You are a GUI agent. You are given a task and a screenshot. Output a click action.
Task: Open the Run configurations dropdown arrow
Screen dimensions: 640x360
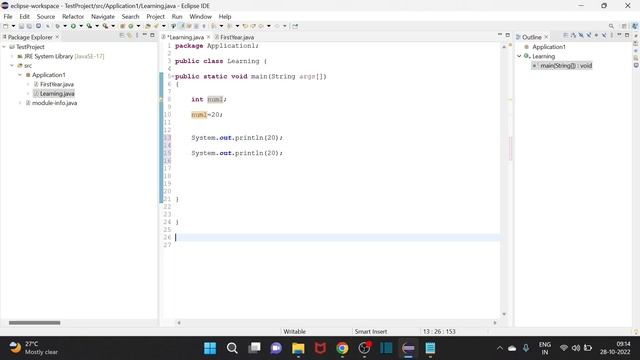pos(81,26)
